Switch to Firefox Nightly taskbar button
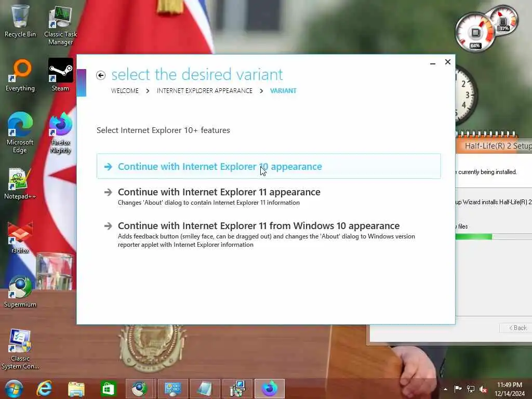This screenshot has height=399, width=532. click(x=270, y=389)
